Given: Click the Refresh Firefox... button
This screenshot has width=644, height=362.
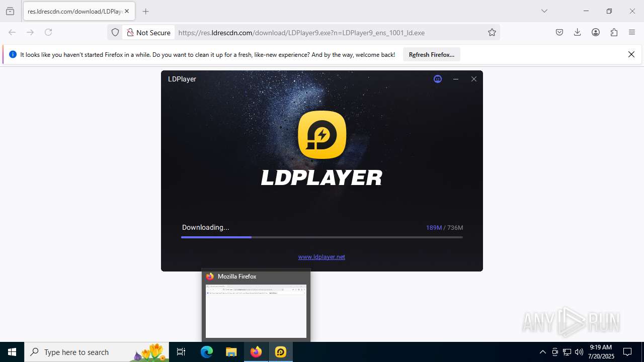Looking at the screenshot, I should [x=432, y=55].
